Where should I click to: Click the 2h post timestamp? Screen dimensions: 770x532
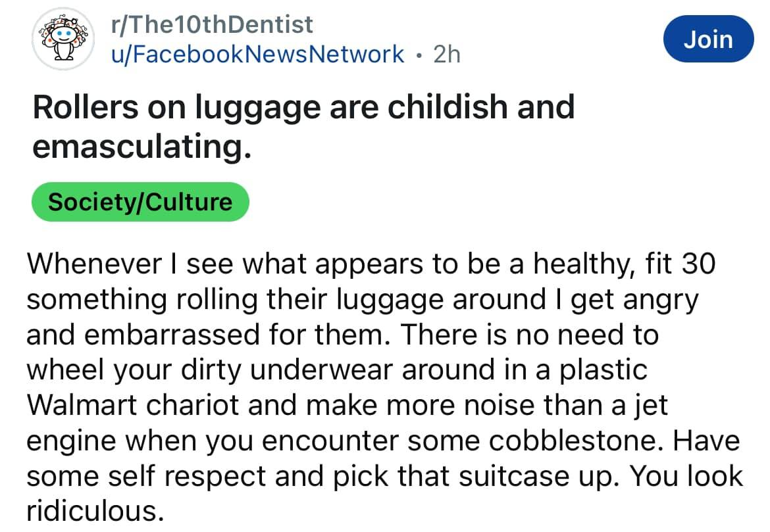click(x=447, y=54)
